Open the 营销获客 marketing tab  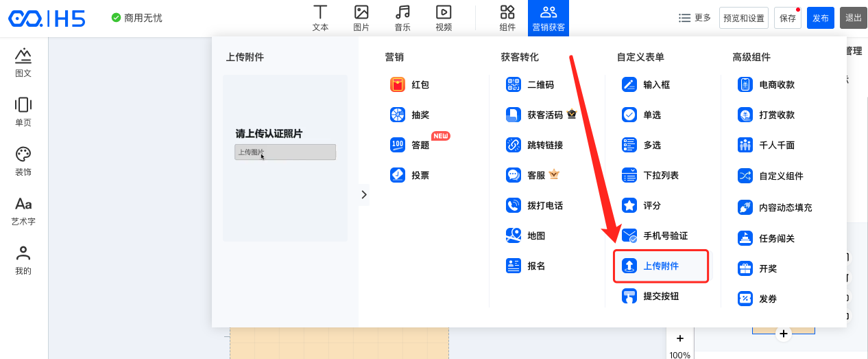point(548,19)
